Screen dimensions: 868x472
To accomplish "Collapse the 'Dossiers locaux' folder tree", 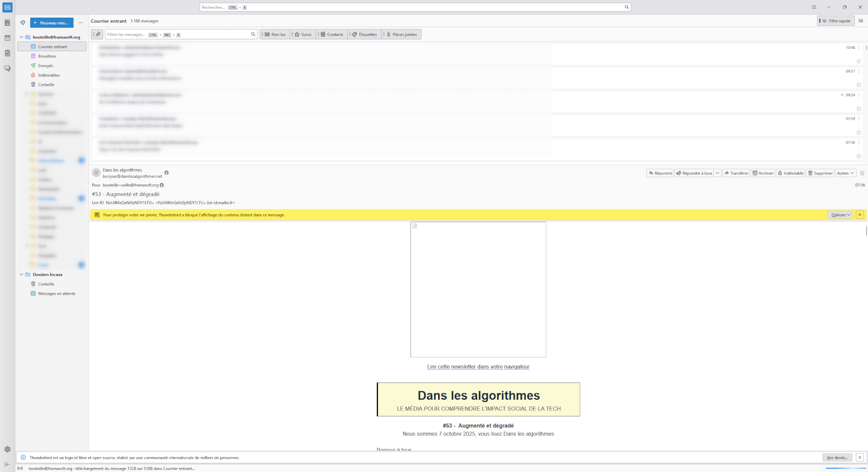I will [x=21, y=274].
